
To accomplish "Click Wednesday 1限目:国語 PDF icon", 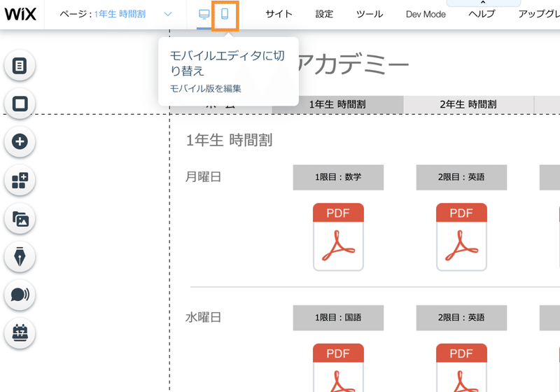I will [338, 367].
